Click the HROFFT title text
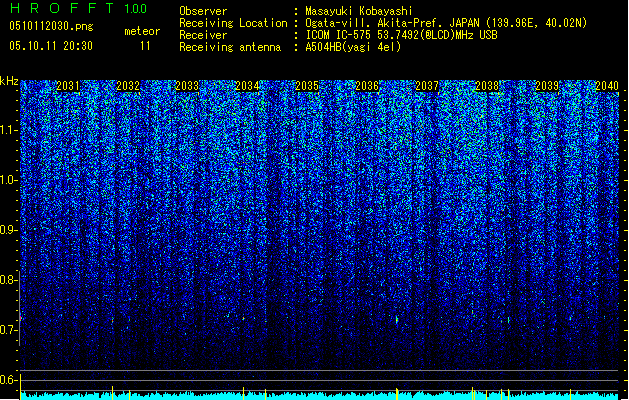 click(62, 8)
